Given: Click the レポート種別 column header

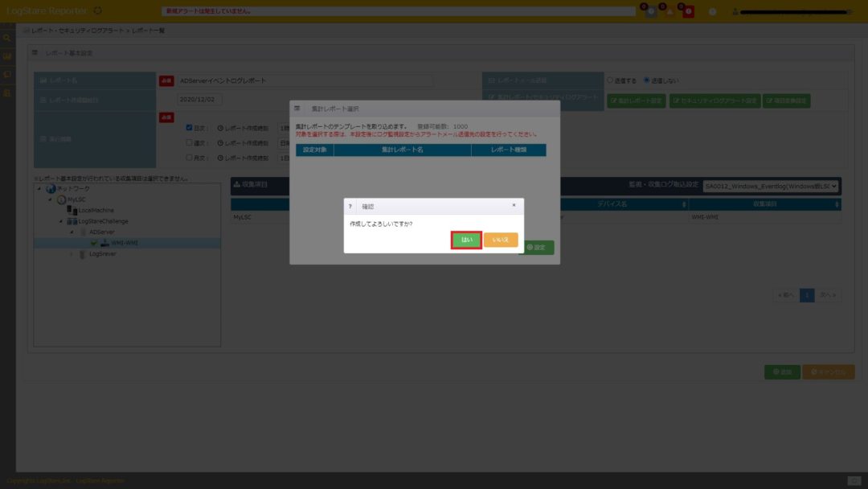Looking at the screenshot, I should click(x=509, y=150).
